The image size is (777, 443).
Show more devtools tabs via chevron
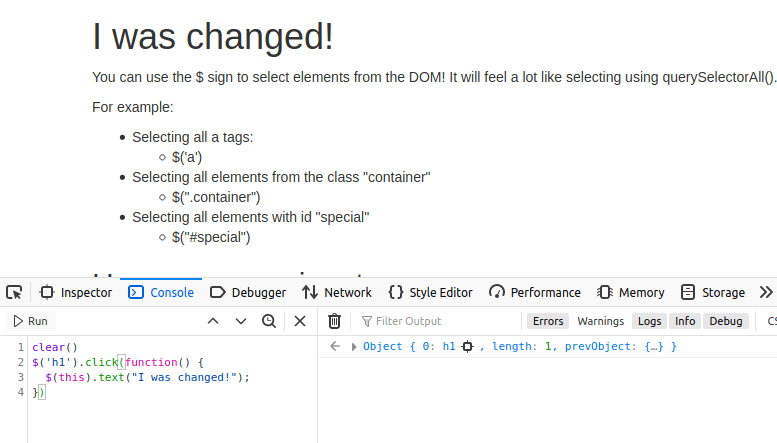coord(766,292)
